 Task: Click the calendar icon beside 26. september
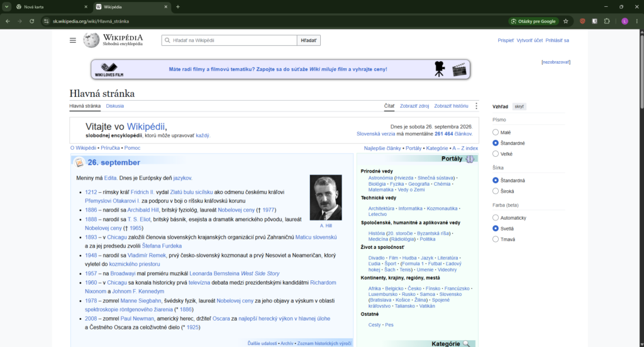(x=79, y=162)
